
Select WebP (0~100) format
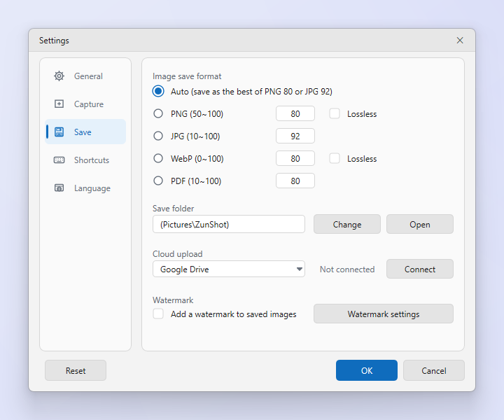point(158,158)
